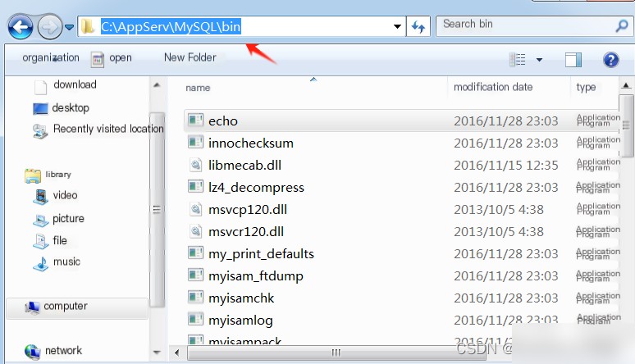Viewport: 635px width, 364px height.
Task: Click the Refresh button beside address bar
Action: (418, 27)
